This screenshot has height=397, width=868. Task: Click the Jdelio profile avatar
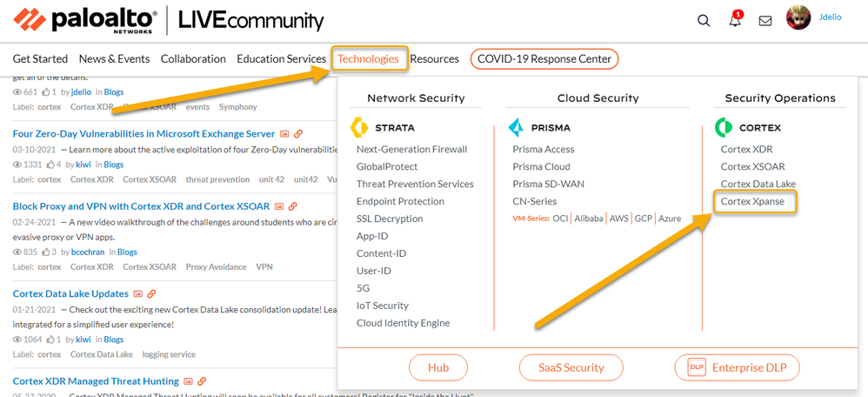[798, 17]
